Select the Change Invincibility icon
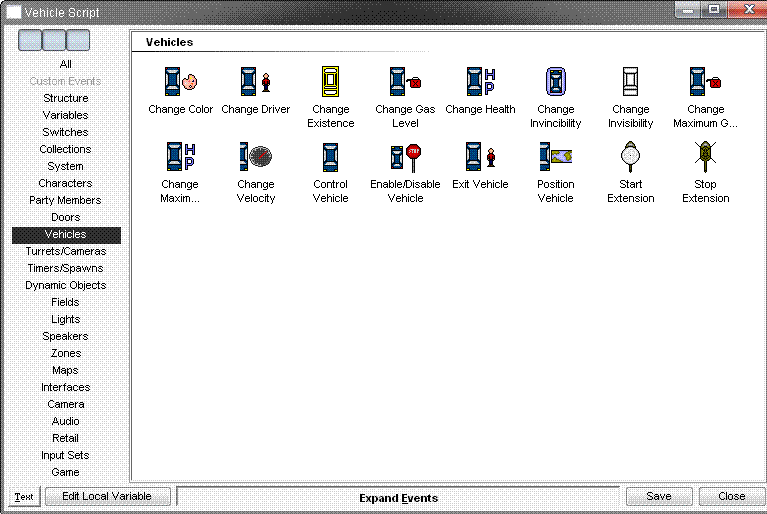 pos(556,82)
